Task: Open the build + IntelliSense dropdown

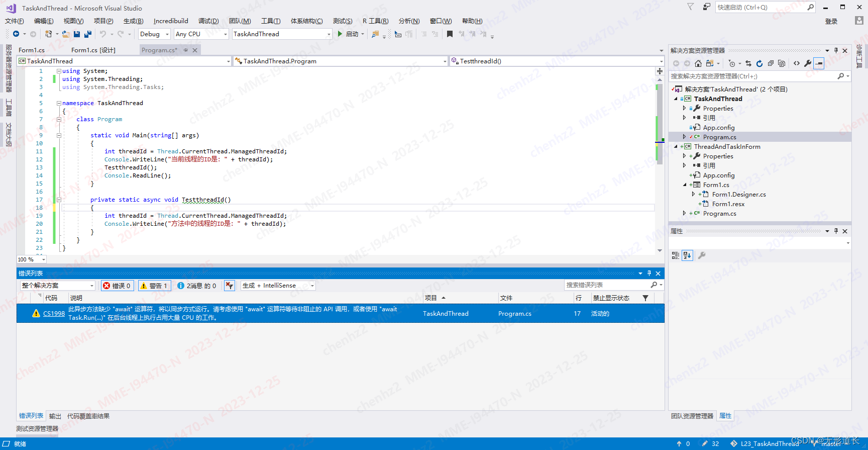Action: [278, 286]
